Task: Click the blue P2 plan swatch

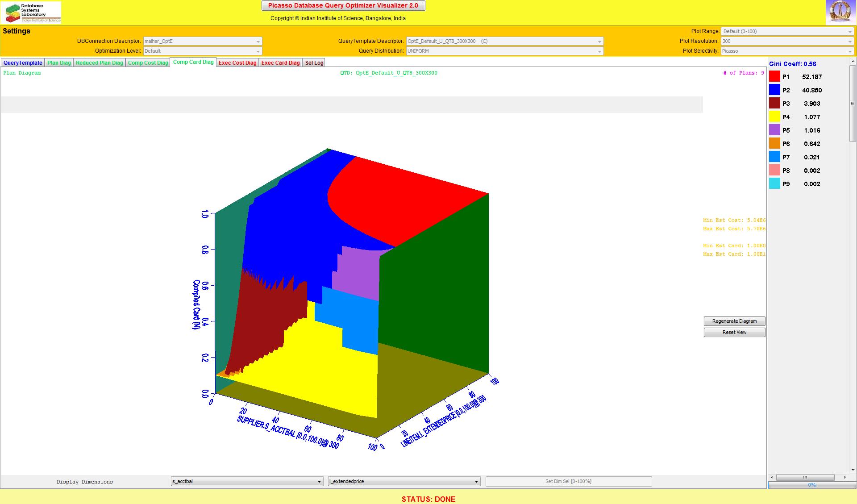Action: 774,90
